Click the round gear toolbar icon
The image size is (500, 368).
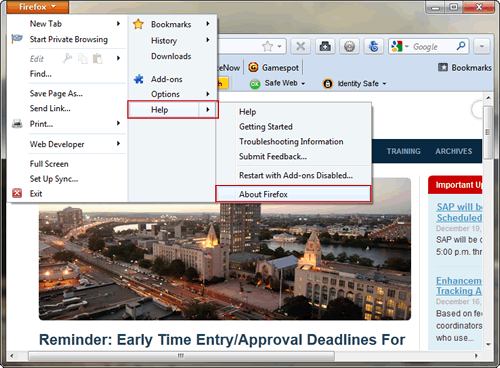click(349, 46)
